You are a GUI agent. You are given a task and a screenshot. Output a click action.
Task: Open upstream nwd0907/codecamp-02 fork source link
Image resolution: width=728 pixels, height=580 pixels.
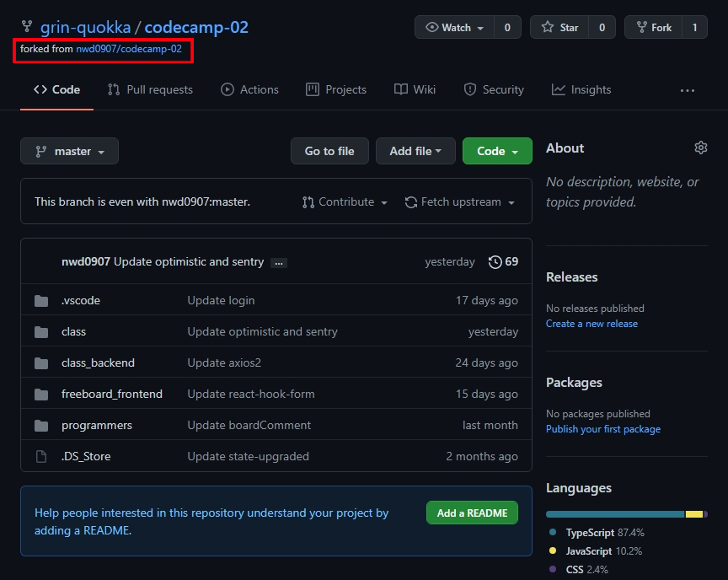point(129,49)
